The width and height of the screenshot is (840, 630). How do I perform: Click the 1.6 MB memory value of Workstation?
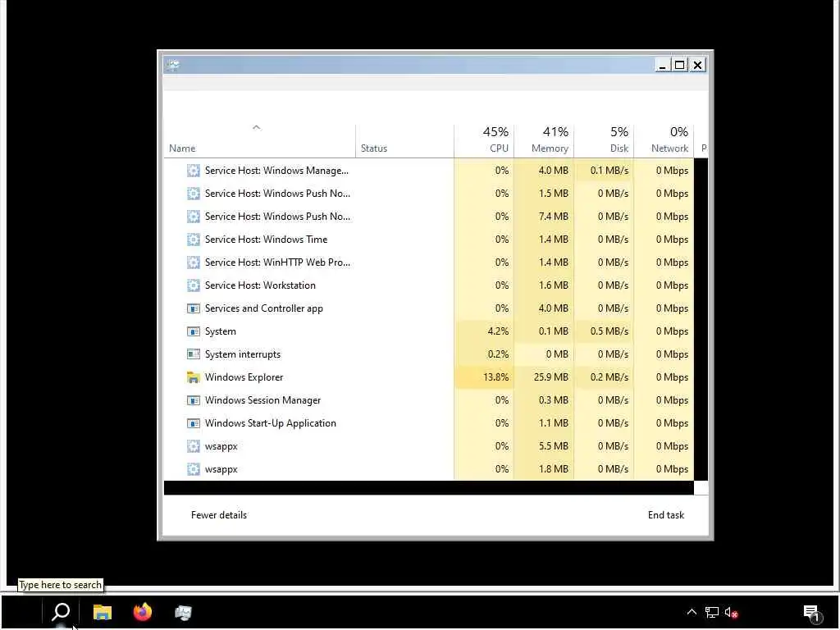[554, 285]
